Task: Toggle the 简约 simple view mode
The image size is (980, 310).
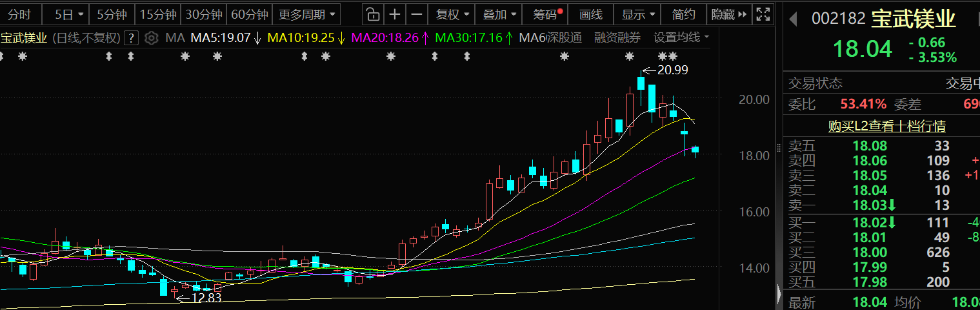Action: click(x=683, y=14)
